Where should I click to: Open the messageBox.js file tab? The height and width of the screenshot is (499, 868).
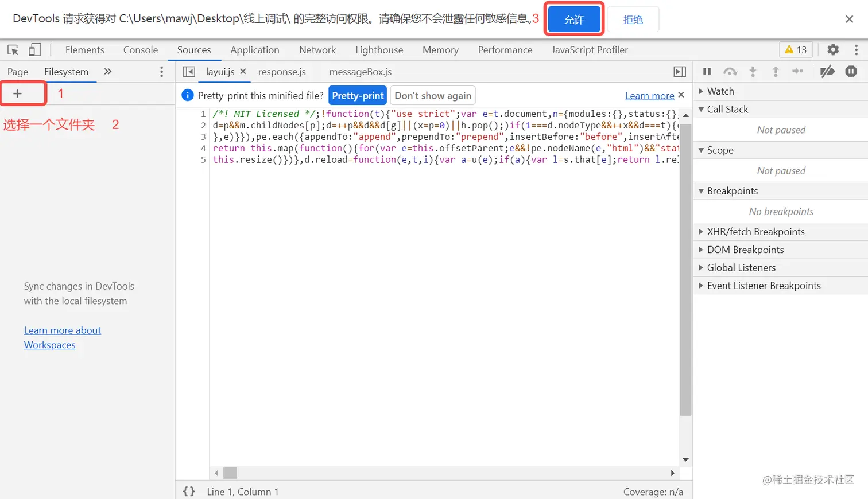pyautogui.click(x=361, y=72)
